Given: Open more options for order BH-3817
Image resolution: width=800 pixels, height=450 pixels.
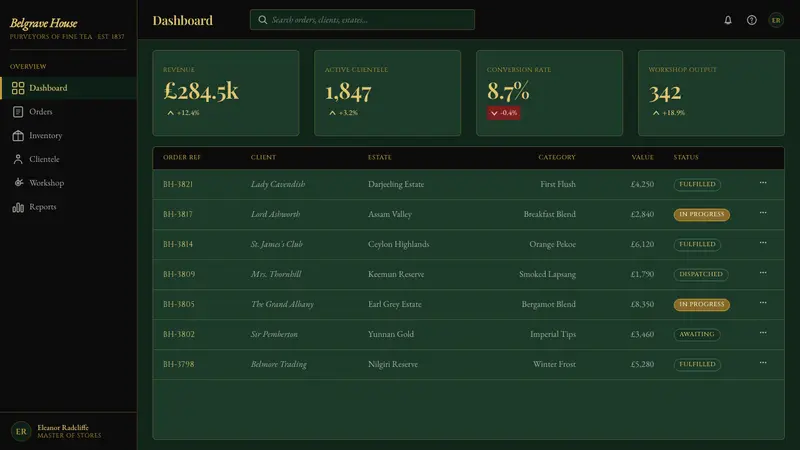Looking at the screenshot, I should [x=763, y=213].
